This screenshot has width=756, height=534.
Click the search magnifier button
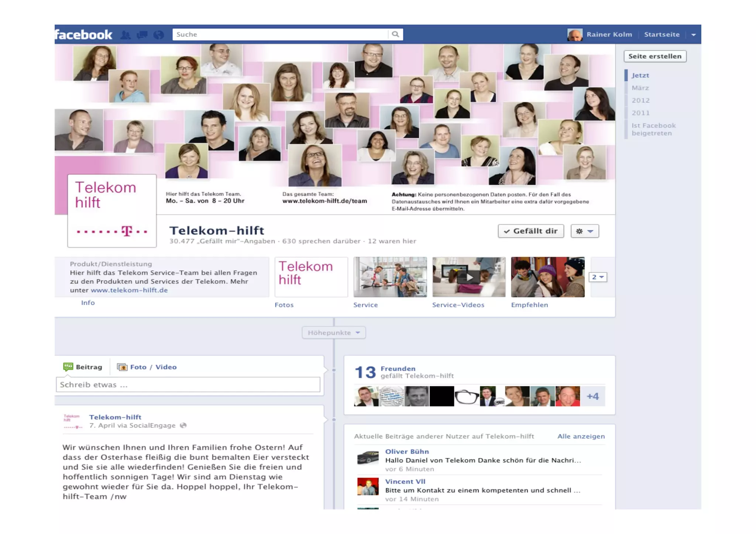pos(395,34)
